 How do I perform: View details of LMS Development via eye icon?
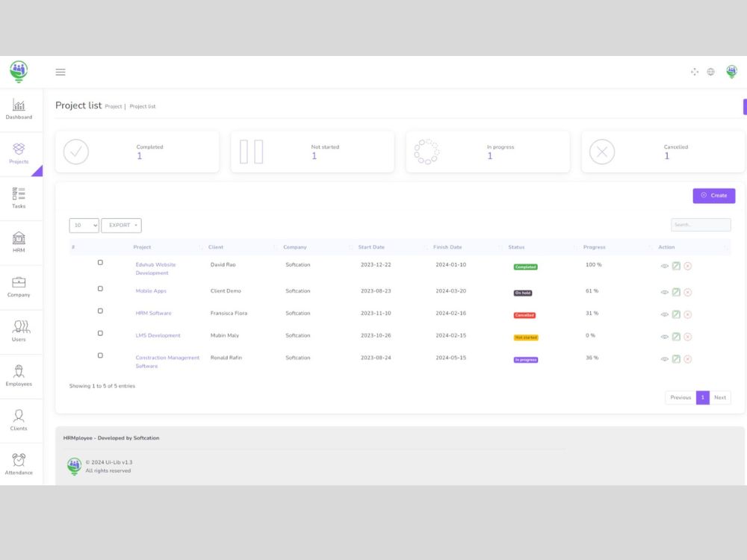click(664, 337)
